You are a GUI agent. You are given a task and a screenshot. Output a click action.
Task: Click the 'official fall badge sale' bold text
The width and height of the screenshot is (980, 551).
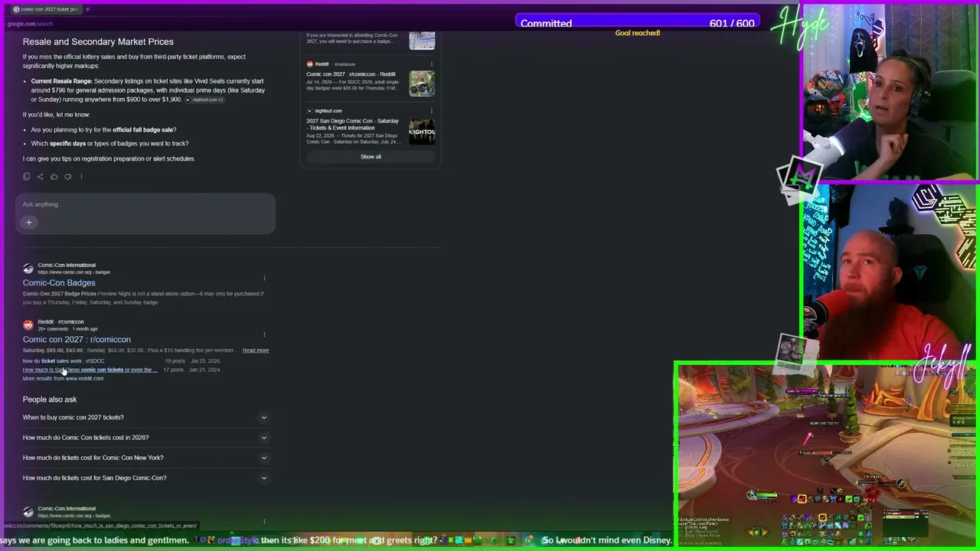pyautogui.click(x=143, y=130)
